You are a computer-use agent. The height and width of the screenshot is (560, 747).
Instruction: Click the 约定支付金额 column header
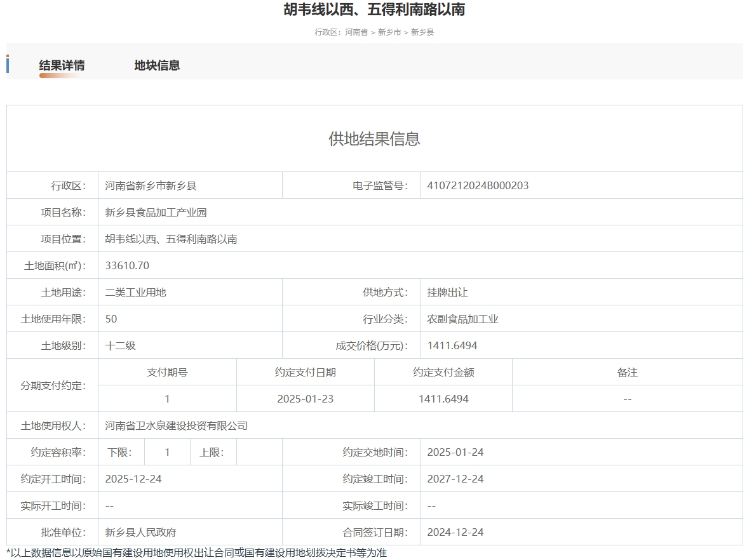pyautogui.click(x=443, y=372)
